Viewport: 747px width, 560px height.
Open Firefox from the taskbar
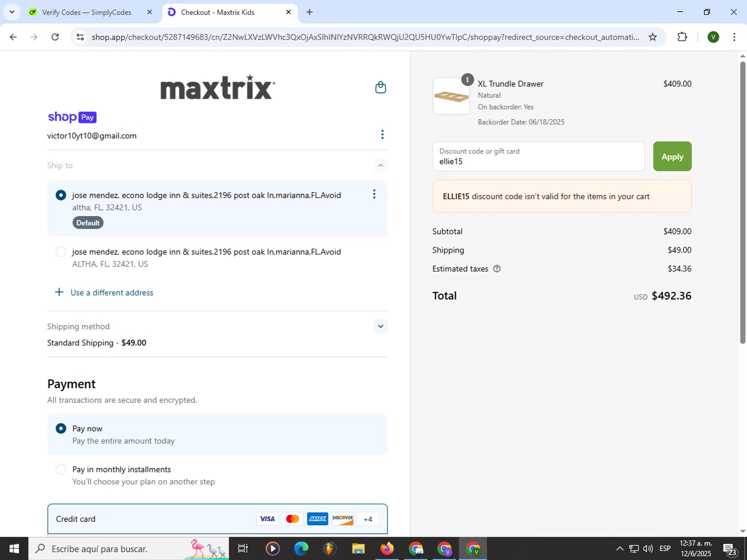point(387,549)
